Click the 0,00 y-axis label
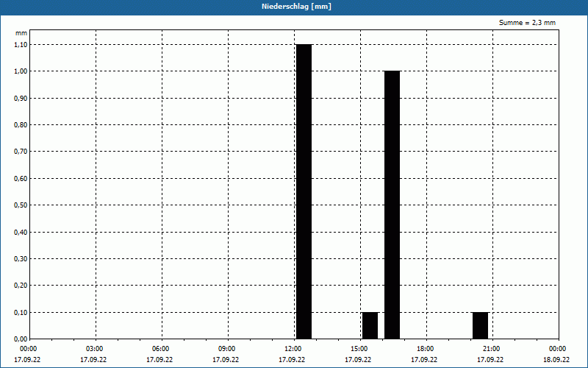The width and height of the screenshot is (588, 368). (21, 339)
